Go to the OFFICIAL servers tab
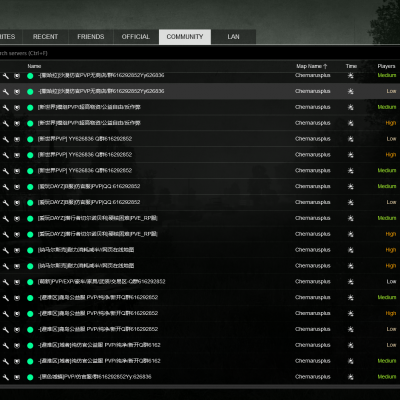Screen dimensions: 400x400 (x=136, y=37)
